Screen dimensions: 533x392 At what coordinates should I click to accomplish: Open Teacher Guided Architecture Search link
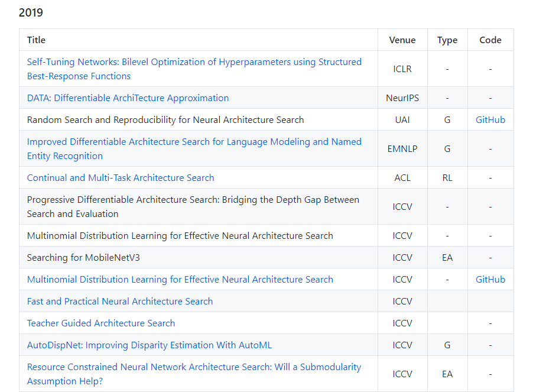pos(101,323)
